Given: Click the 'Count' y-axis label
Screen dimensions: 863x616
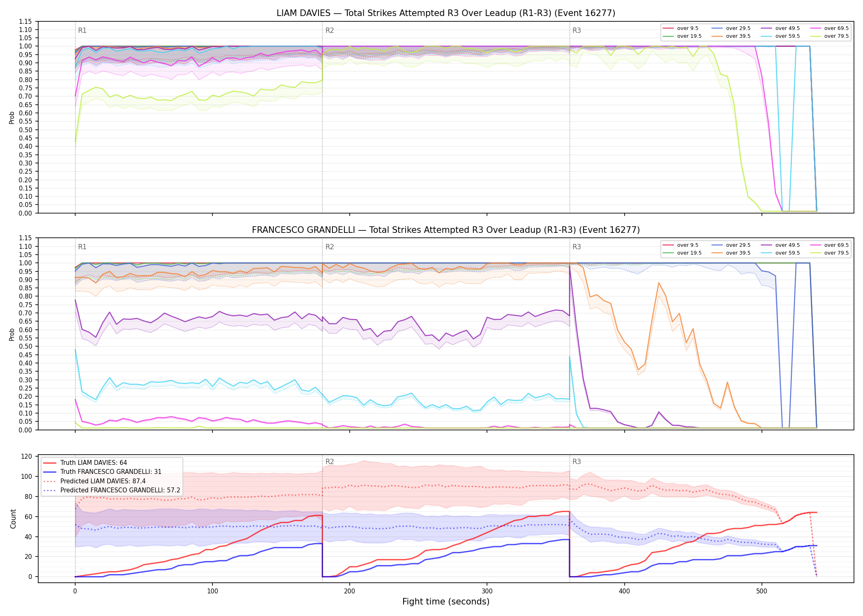Looking at the screenshot, I should click(x=13, y=519).
